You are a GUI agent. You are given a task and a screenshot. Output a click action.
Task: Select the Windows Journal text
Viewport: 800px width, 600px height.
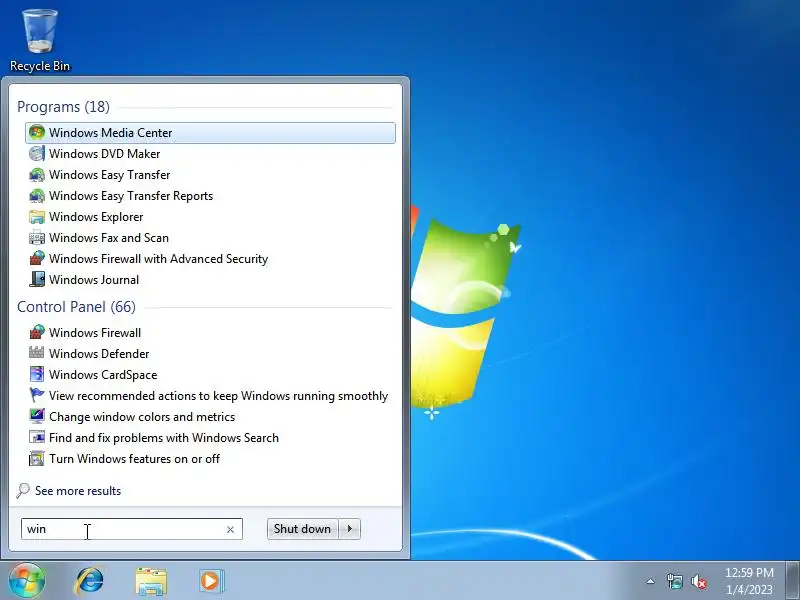click(94, 280)
